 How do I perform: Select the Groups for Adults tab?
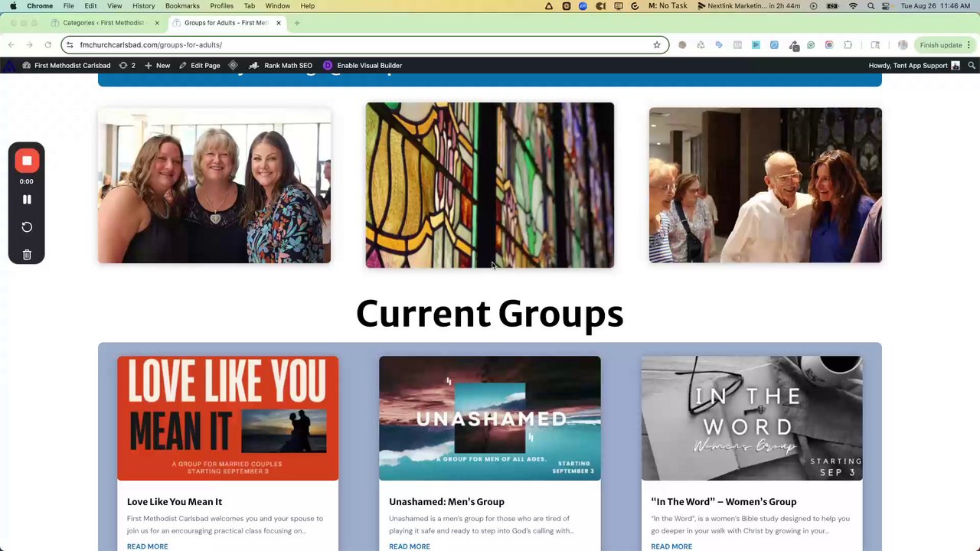click(227, 23)
